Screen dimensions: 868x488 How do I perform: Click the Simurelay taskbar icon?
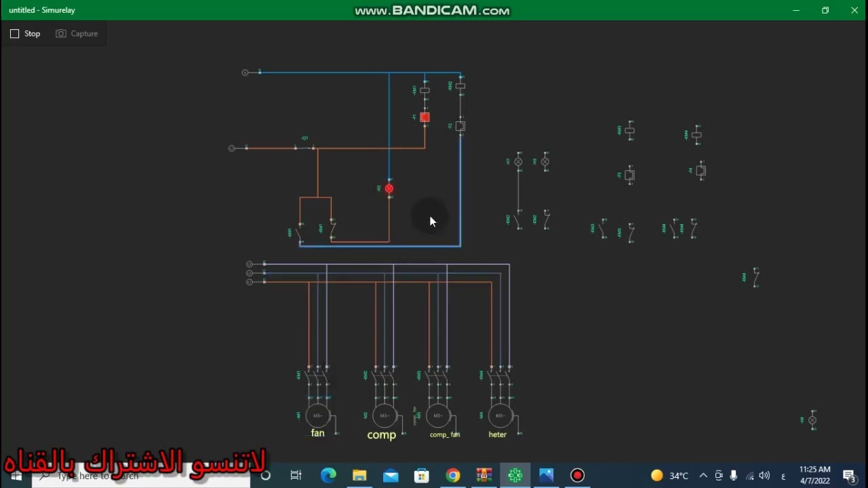pos(515,475)
